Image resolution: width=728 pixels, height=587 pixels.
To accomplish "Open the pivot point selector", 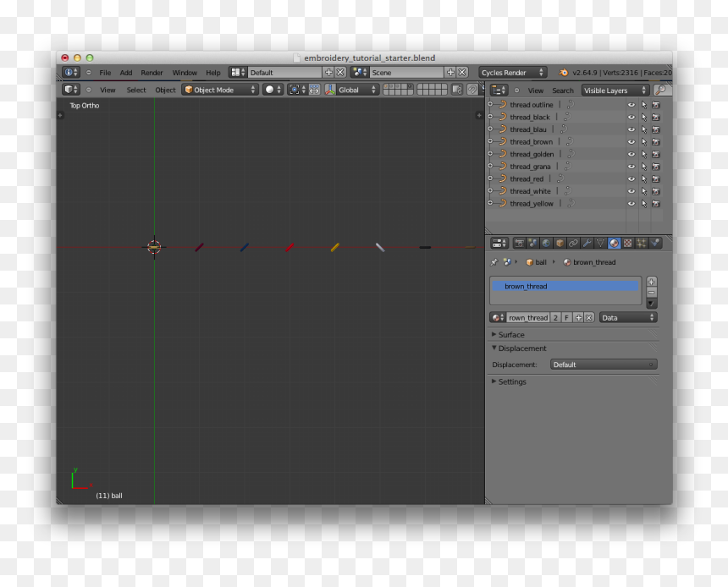I will coord(296,90).
